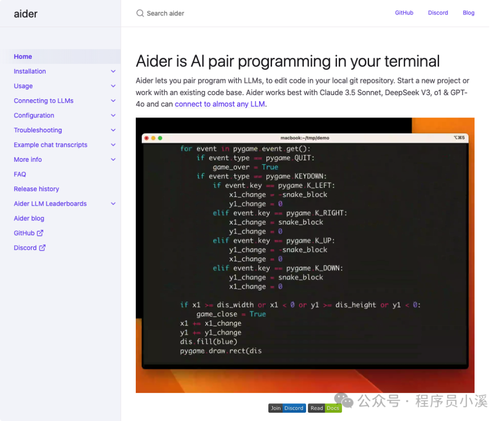Expand the More info chevron
504x421 pixels.
pyautogui.click(x=113, y=159)
